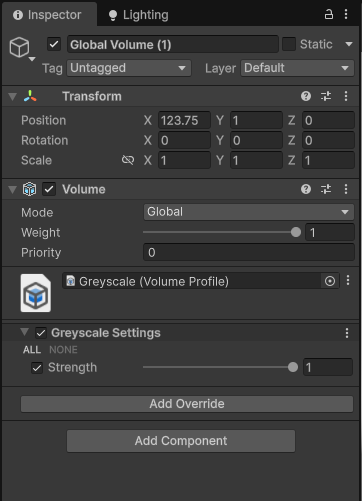Click the Position label
The height and width of the screenshot is (501, 362).
(x=44, y=120)
